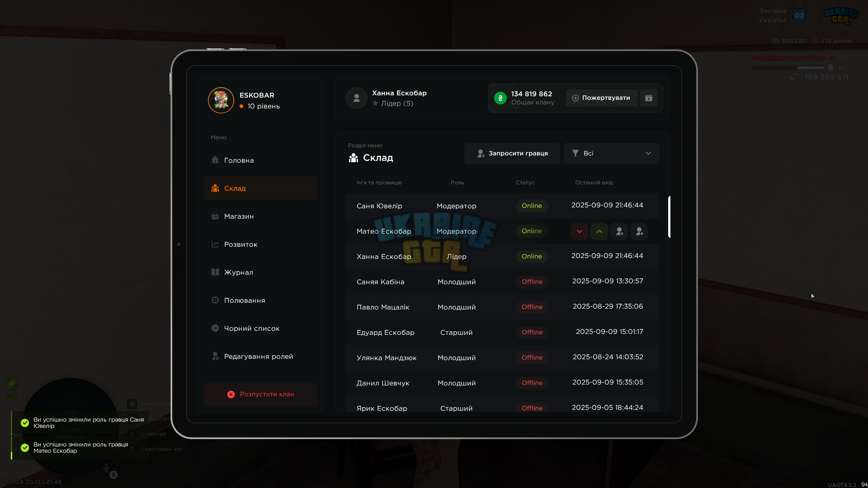Open the Журнал menu item
The width and height of the screenshot is (868, 488).
tap(260, 272)
